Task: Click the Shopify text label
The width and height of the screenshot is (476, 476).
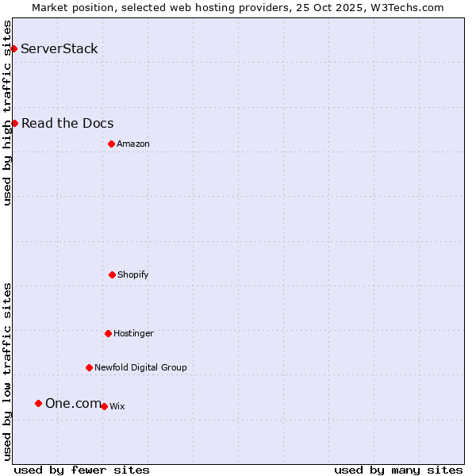Action: [132, 274]
